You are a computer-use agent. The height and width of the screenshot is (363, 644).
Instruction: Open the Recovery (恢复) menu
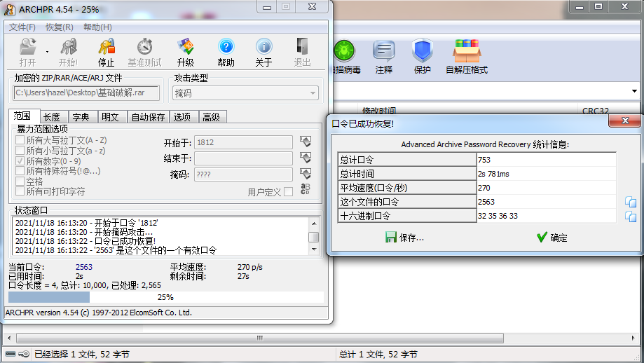click(59, 27)
